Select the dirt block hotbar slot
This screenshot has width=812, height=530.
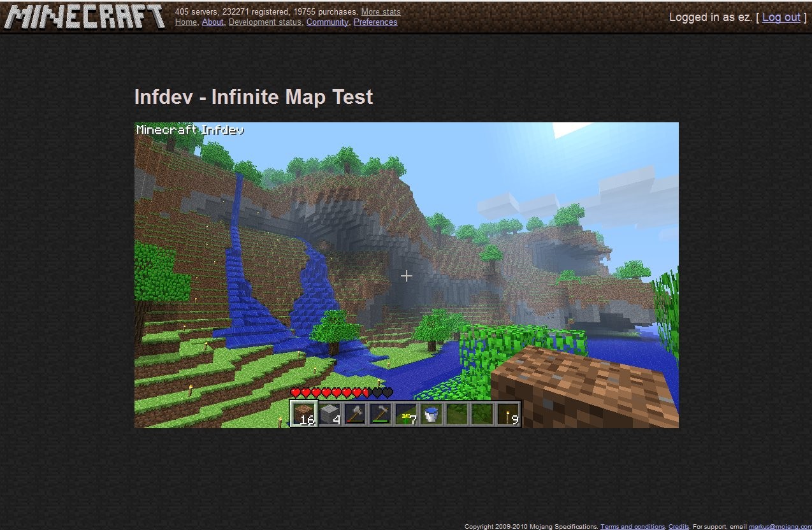pyautogui.click(x=304, y=414)
